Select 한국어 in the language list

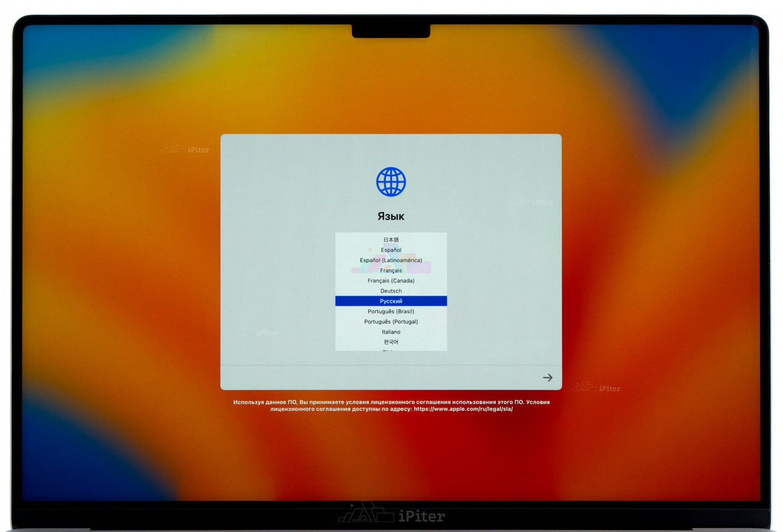click(391, 342)
